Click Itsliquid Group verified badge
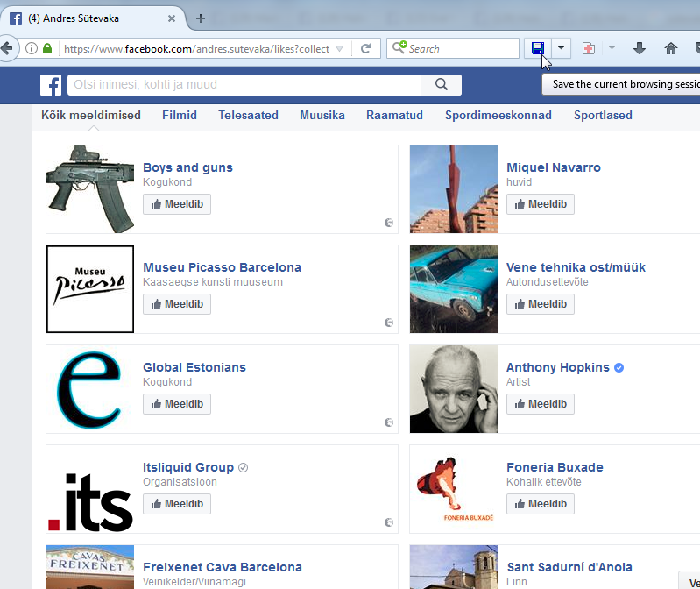The height and width of the screenshot is (589, 700). [x=244, y=467]
